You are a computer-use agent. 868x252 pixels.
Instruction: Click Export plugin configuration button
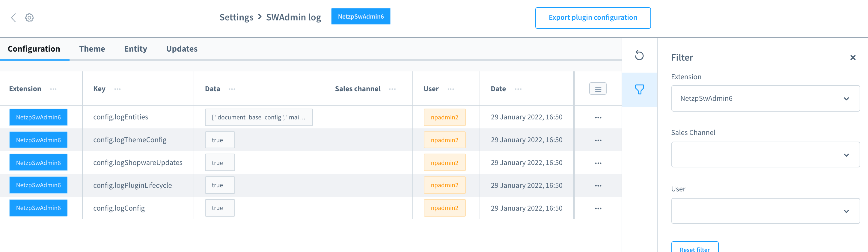(x=593, y=18)
